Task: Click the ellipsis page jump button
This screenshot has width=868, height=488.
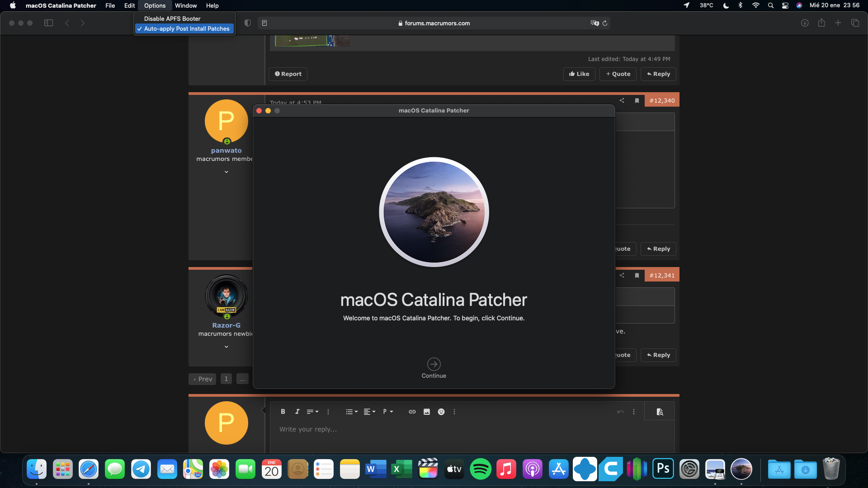Action: click(x=242, y=379)
